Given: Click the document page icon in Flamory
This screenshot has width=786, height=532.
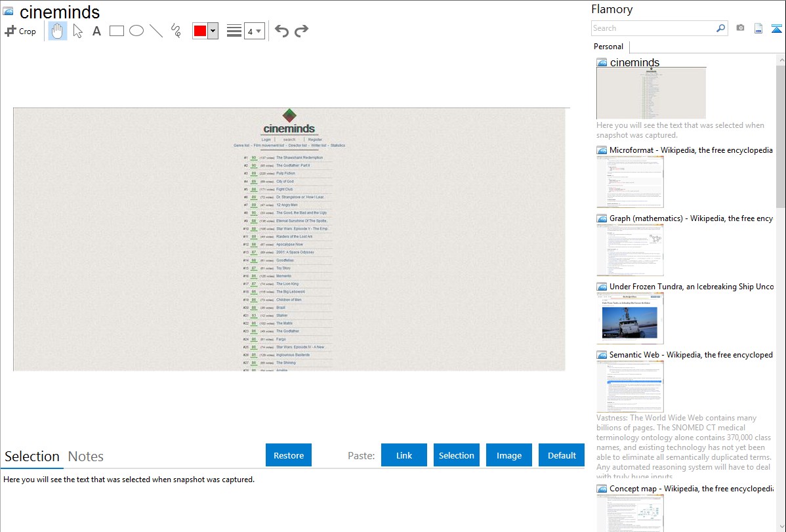Looking at the screenshot, I should point(758,28).
